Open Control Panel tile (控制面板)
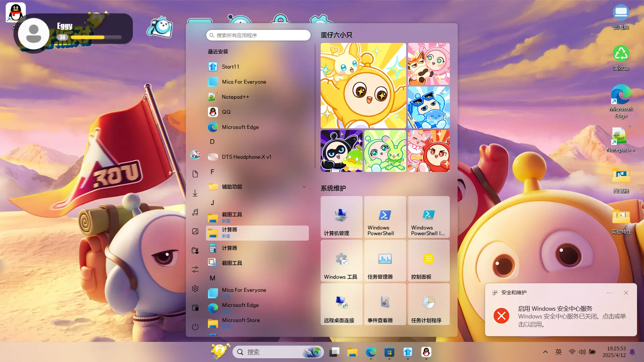This screenshot has width=644, height=362. point(429,260)
